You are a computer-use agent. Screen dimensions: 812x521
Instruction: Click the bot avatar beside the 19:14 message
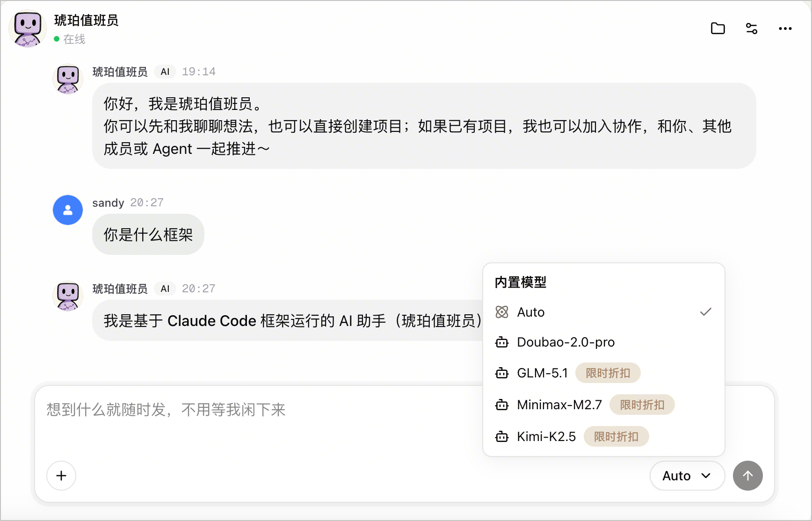tap(68, 79)
